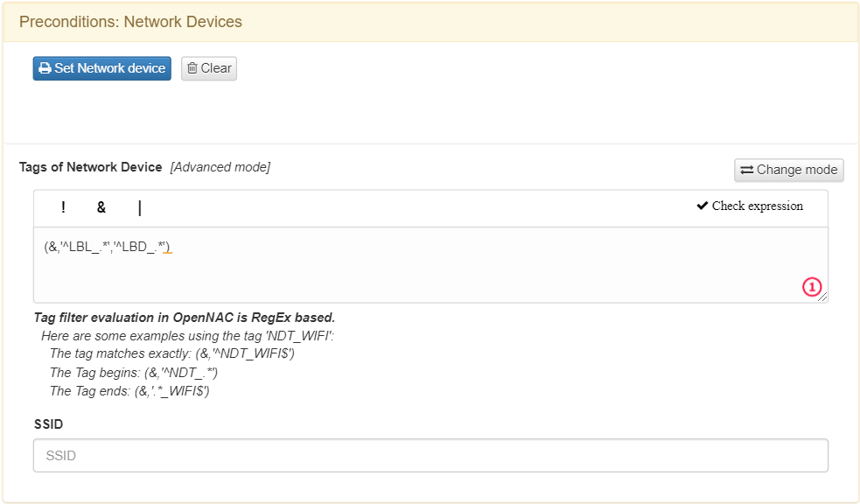This screenshot has width=860, height=504.
Task: Click the swap arrows icon on Change mode
Action: (746, 170)
